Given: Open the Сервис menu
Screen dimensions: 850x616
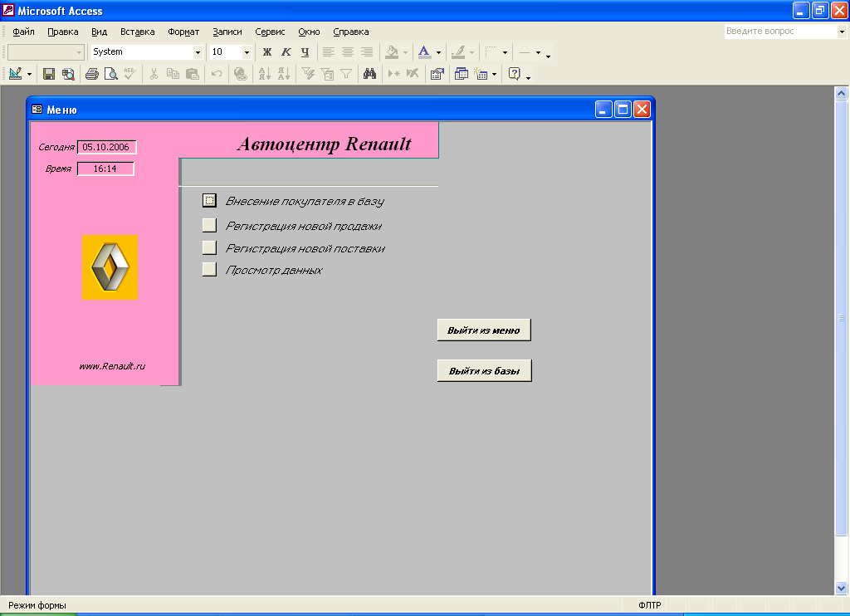Looking at the screenshot, I should pyautogui.click(x=270, y=32).
